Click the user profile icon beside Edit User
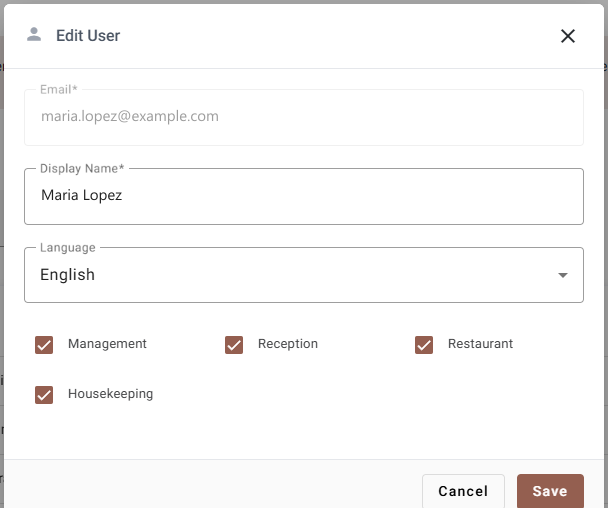608x508 pixels. click(34, 35)
